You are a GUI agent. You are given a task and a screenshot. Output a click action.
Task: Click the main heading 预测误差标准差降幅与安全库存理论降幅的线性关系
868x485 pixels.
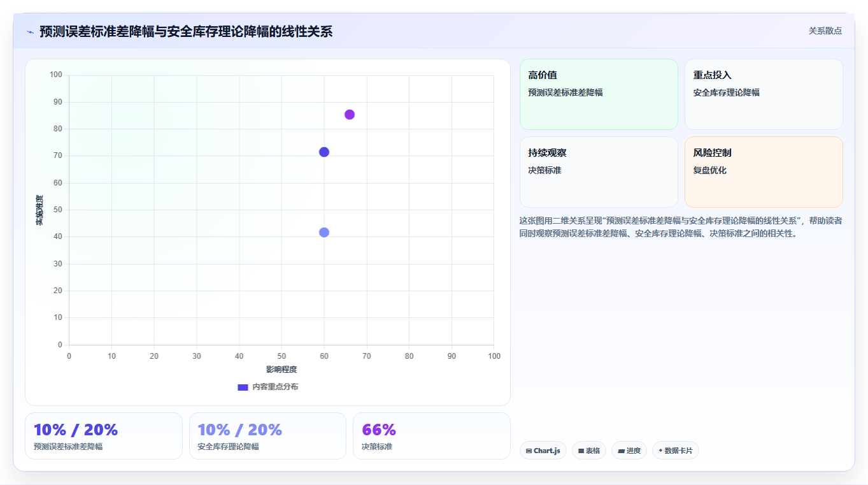click(186, 31)
